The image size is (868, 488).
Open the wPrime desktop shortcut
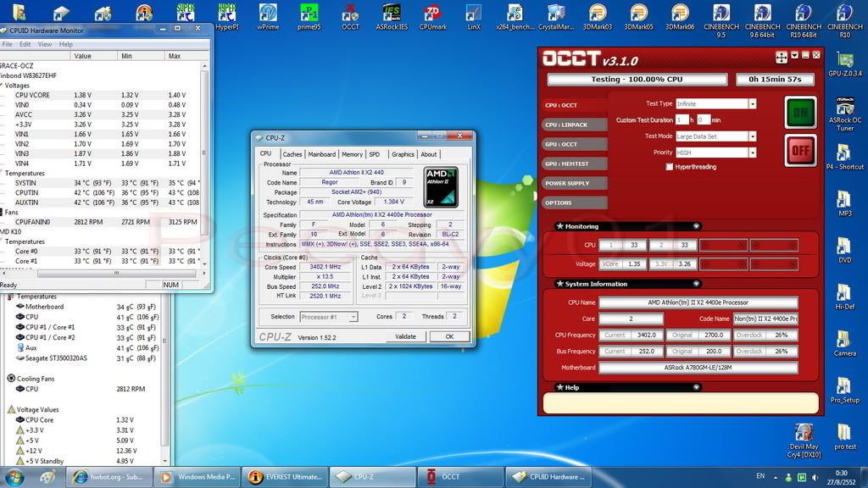coord(268,17)
